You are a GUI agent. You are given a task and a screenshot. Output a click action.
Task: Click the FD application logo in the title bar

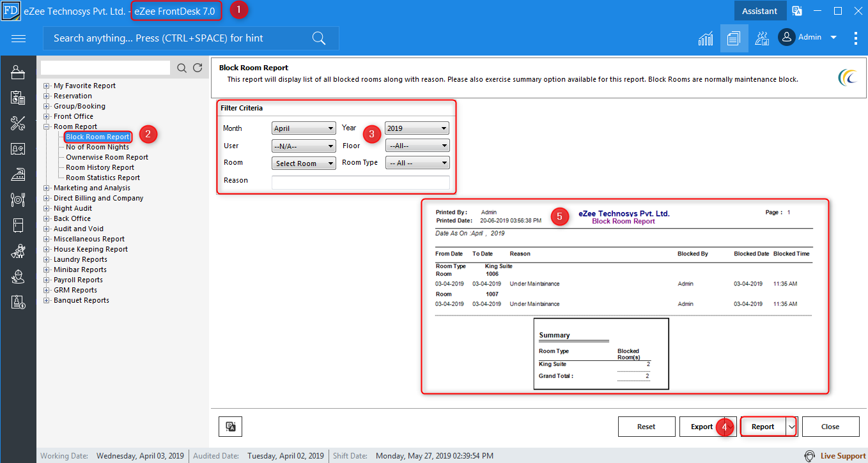coord(10,11)
